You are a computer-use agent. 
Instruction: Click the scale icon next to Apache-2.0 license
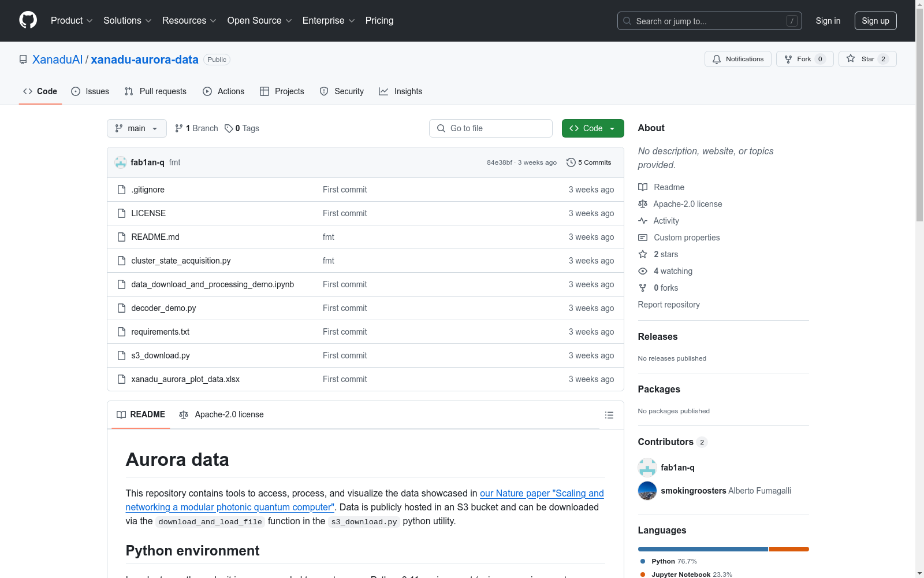point(643,204)
